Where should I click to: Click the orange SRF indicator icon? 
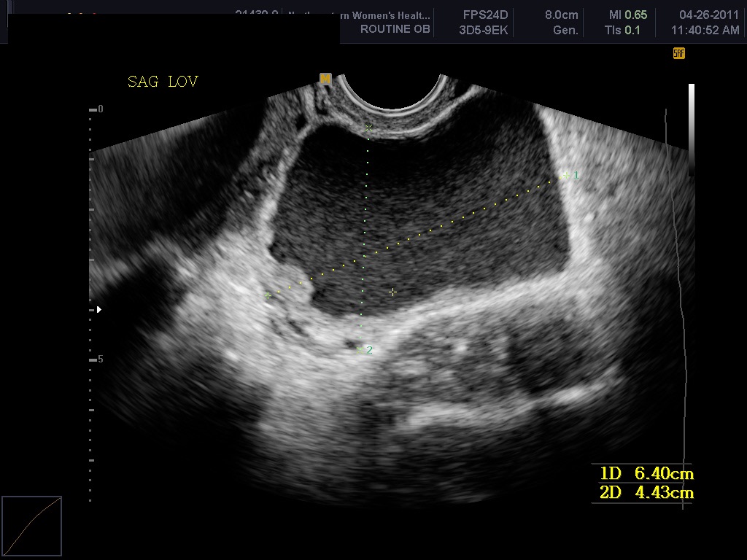coord(678,53)
